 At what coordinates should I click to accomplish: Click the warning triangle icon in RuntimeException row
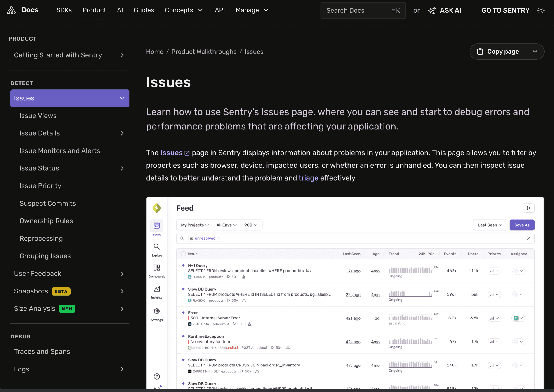pyautogui.click(x=288, y=348)
